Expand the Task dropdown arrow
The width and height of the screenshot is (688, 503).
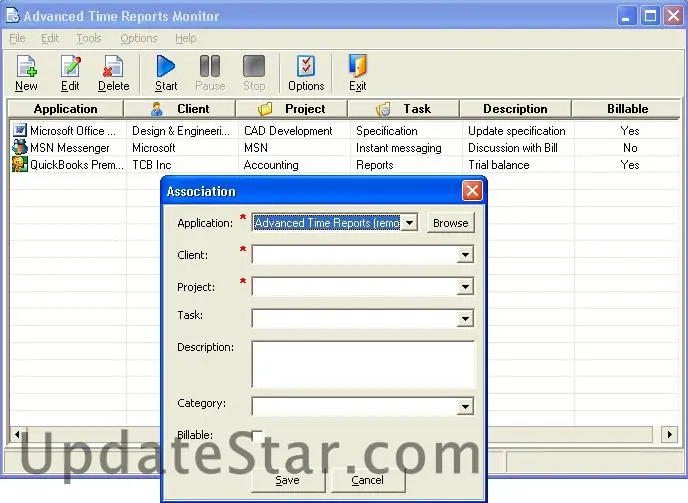point(465,319)
